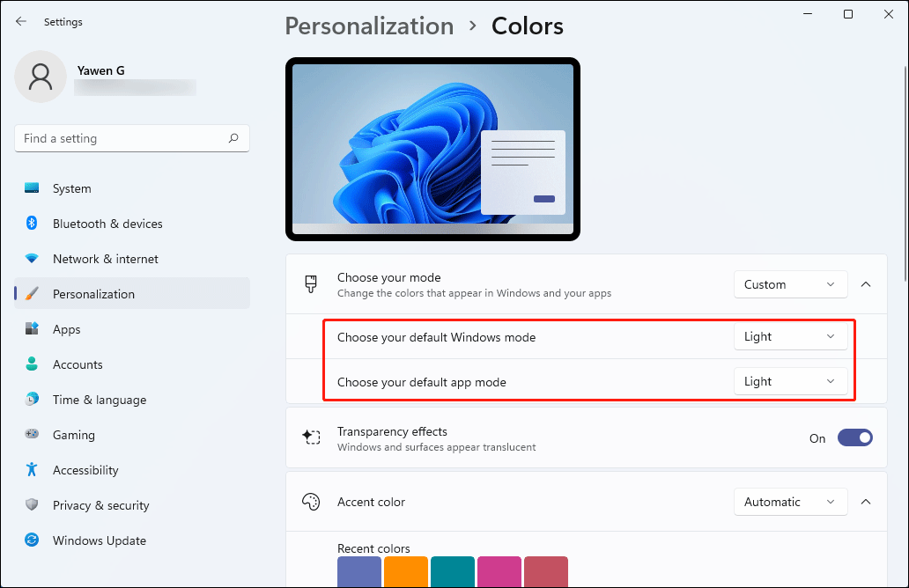Image resolution: width=909 pixels, height=588 pixels.
Task: Select the pink recent color swatch
Action: coord(499,572)
